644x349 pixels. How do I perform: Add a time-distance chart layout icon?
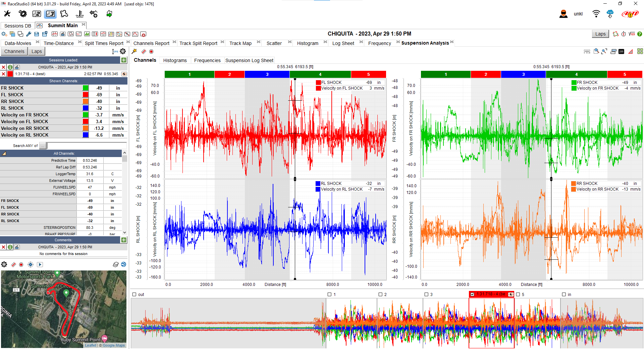[x=55, y=34]
